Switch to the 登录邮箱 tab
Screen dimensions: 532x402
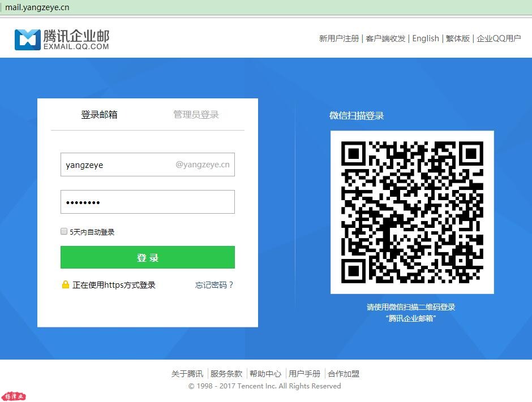pyautogui.click(x=99, y=115)
